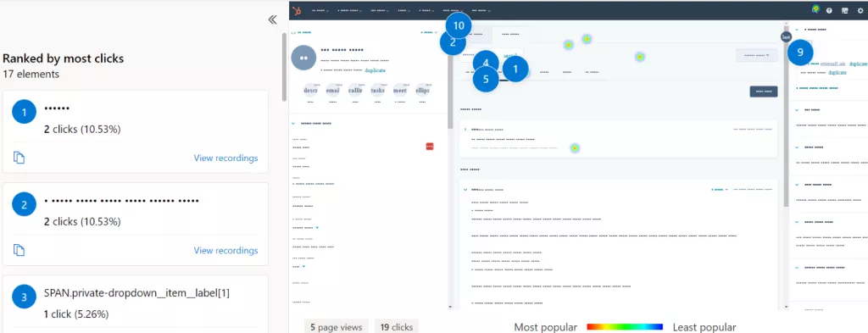The width and height of the screenshot is (868, 333).
Task: Click the 'tasks' action circle
Action: [x=377, y=90]
